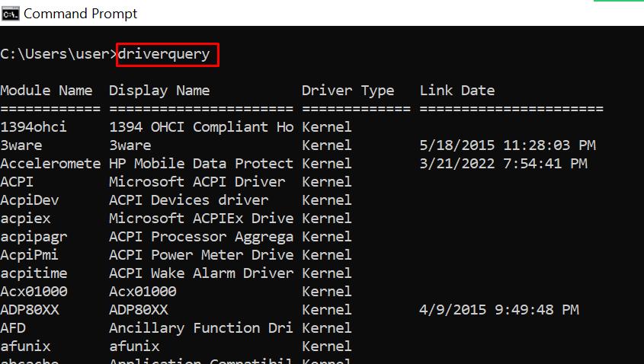The image size is (644, 364).
Task: Click the C:\Users\user prompt path
Action: click(59, 54)
